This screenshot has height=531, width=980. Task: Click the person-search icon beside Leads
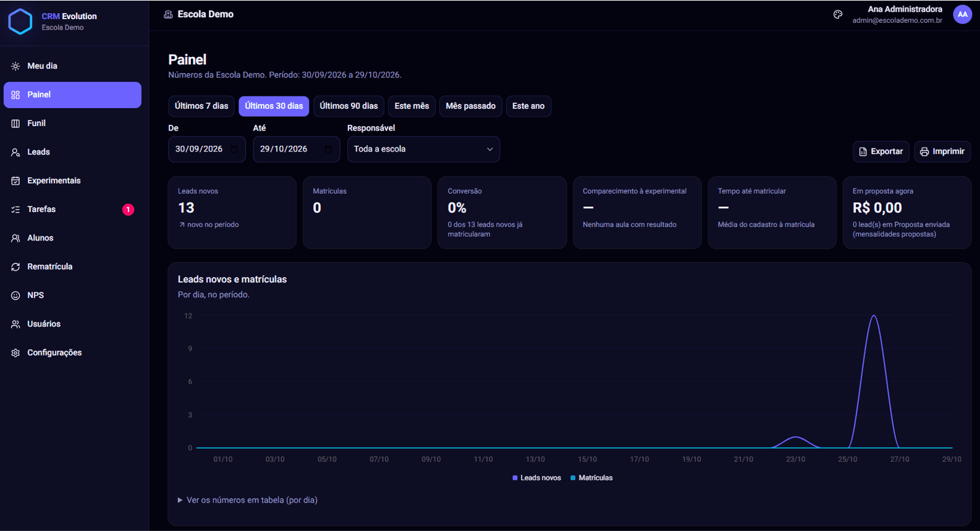15,152
